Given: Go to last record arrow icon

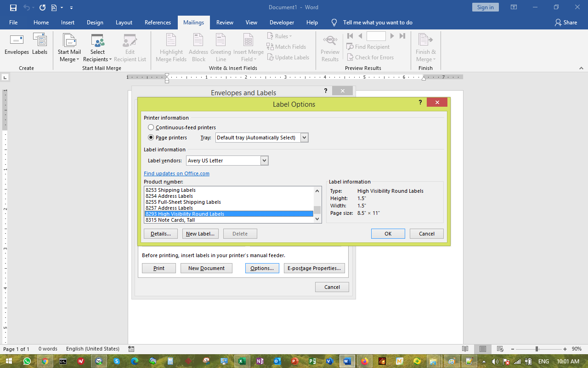Looking at the screenshot, I should [x=402, y=36].
